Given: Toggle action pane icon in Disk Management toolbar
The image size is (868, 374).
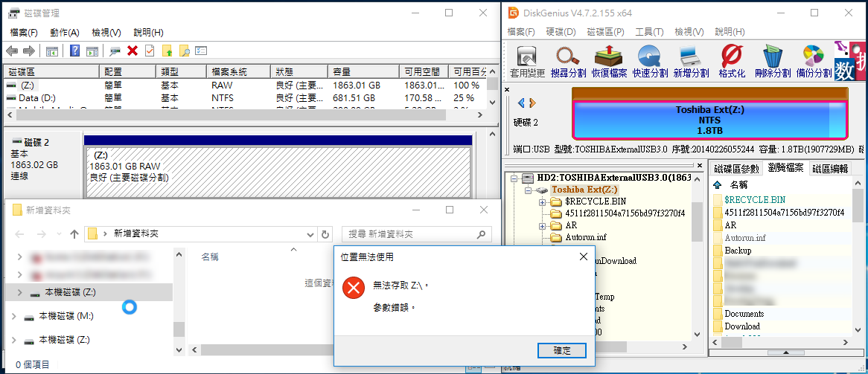Looking at the screenshot, I should point(92,51).
